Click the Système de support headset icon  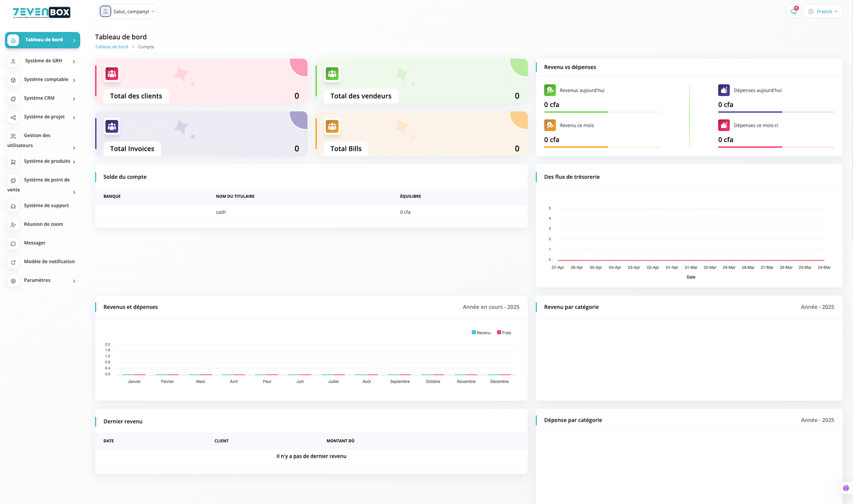point(13,206)
